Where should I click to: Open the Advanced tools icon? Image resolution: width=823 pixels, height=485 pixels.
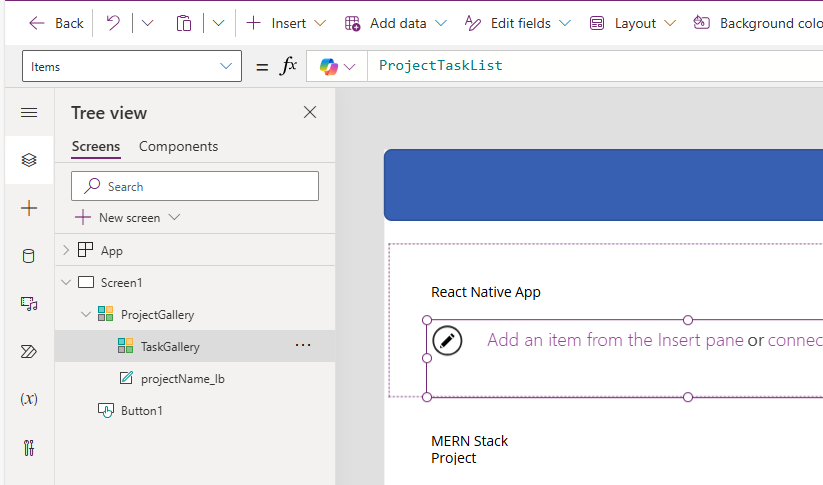[x=29, y=448]
